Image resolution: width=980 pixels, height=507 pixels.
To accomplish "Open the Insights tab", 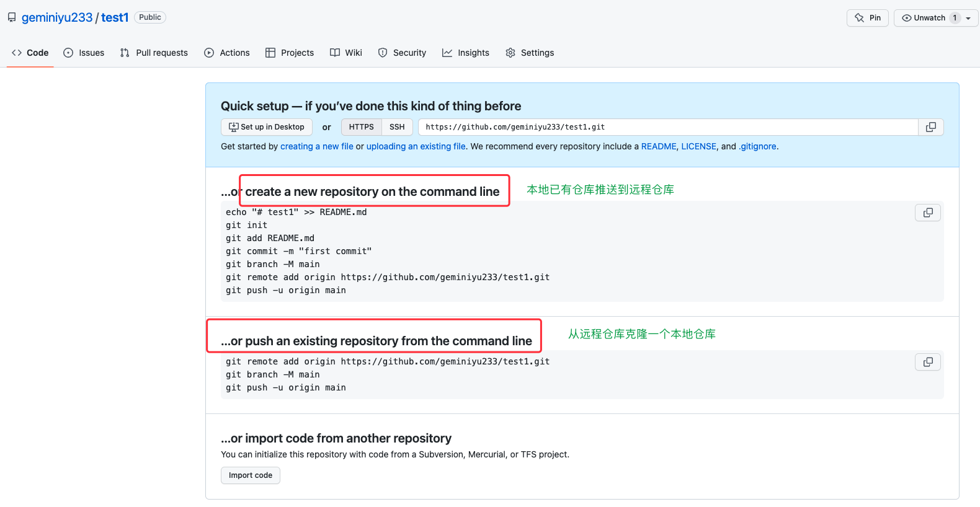I will (x=466, y=53).
